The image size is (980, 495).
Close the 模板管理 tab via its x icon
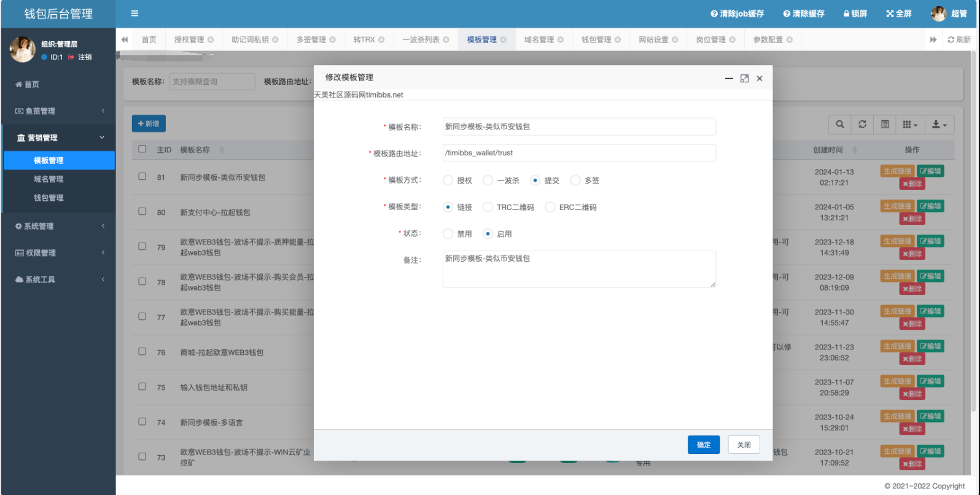click(504, 40)
